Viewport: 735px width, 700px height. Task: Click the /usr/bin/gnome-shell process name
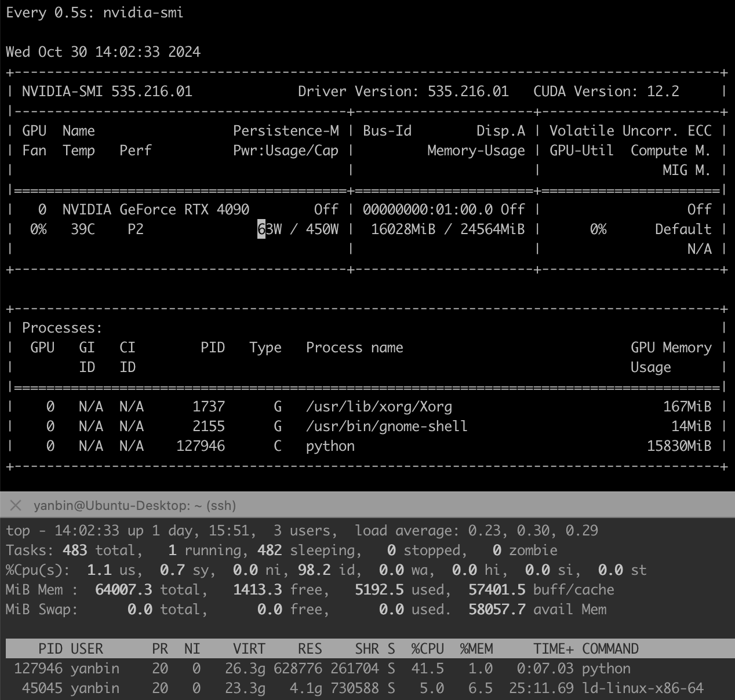point(387,426)
